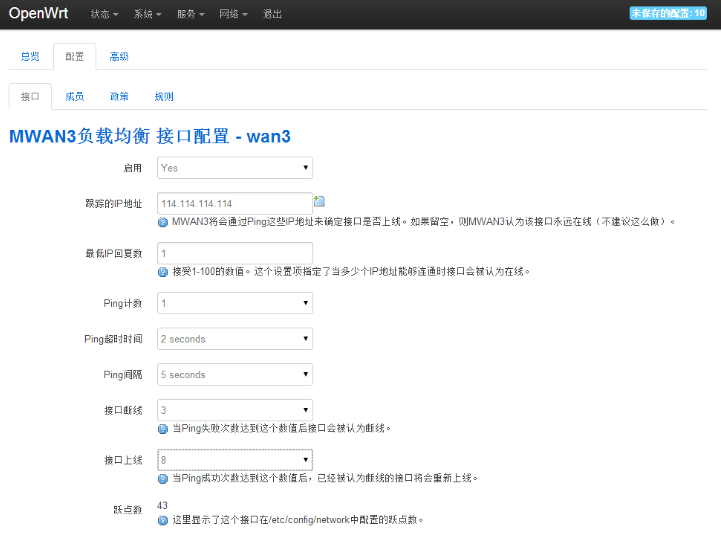
Task: Click the OpenWrt logo link
Action: coord(38,13)
